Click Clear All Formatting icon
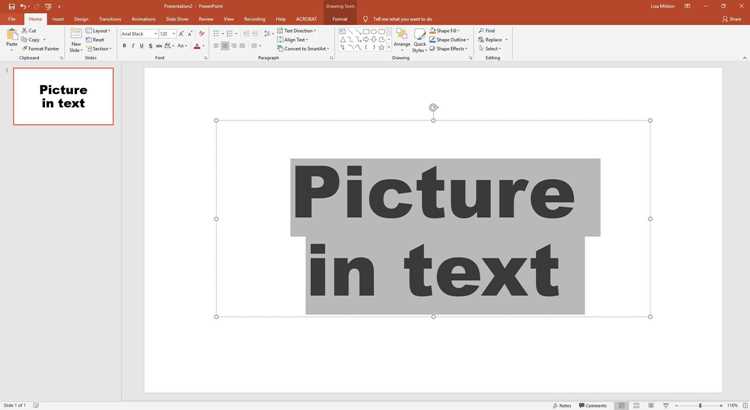The width and height of the screenshot is (750, 410). coord(202,34)
